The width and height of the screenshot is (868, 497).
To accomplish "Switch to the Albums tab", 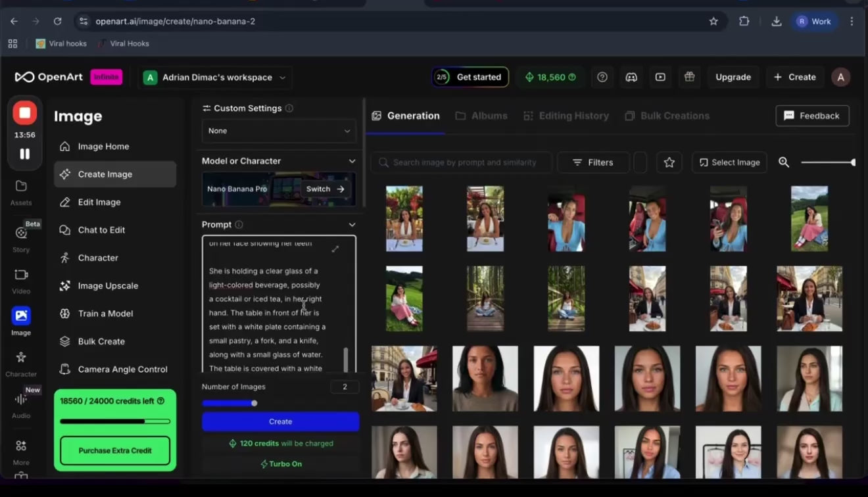I will tap(481, 116).
